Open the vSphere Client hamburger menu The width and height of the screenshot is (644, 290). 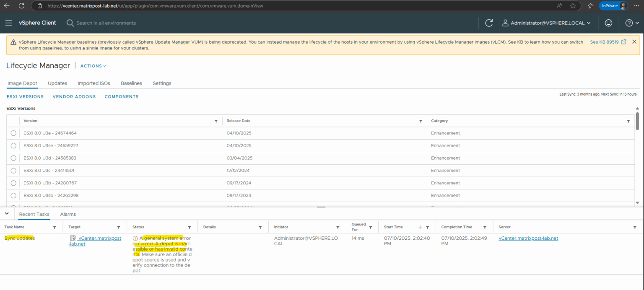coord(9,23)
